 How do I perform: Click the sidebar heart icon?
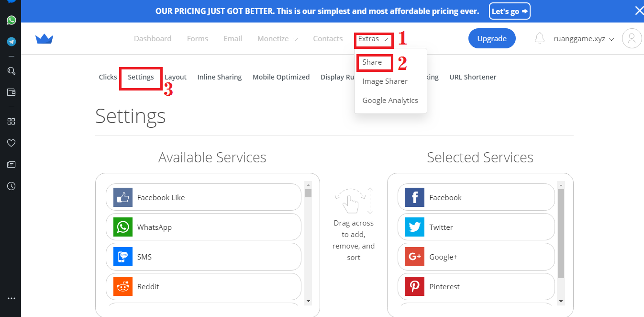click(11, 143)
